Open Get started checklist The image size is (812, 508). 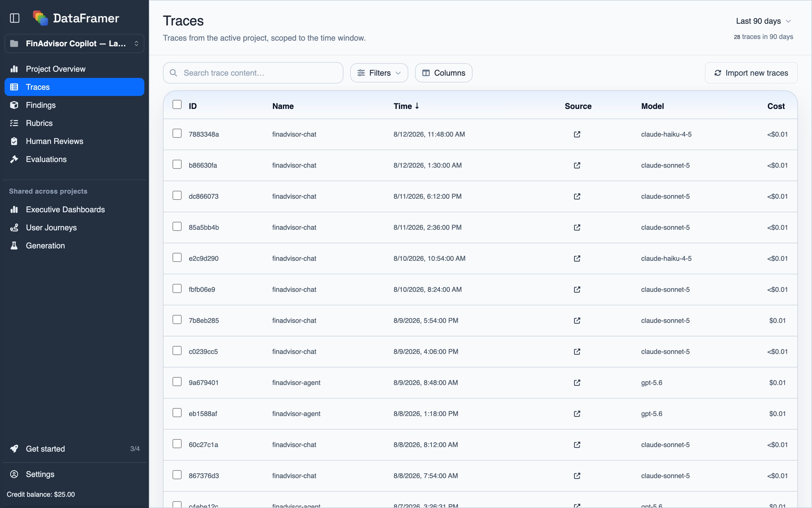pos(74,449)
